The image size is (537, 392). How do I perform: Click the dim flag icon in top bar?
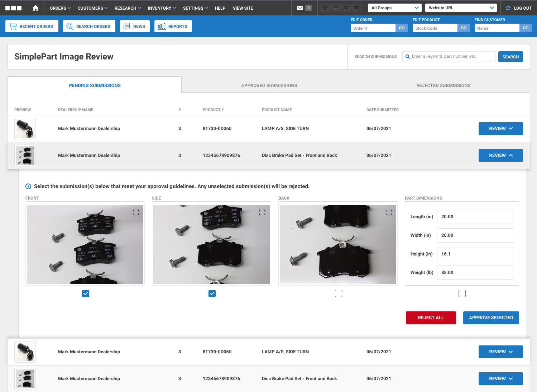click(336, 8)
